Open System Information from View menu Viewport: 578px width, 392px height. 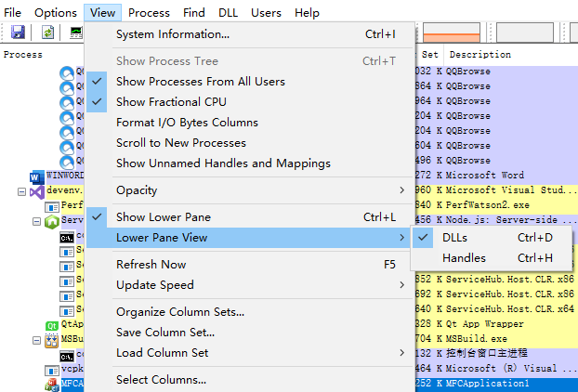[x=249, y=34]
